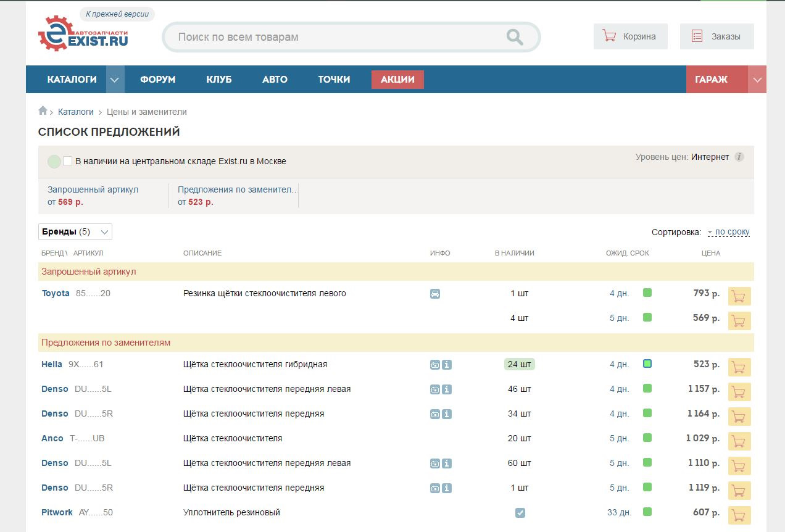
Task: Click green delivery indicator in Anco row
Action: [x=647, y=438]
